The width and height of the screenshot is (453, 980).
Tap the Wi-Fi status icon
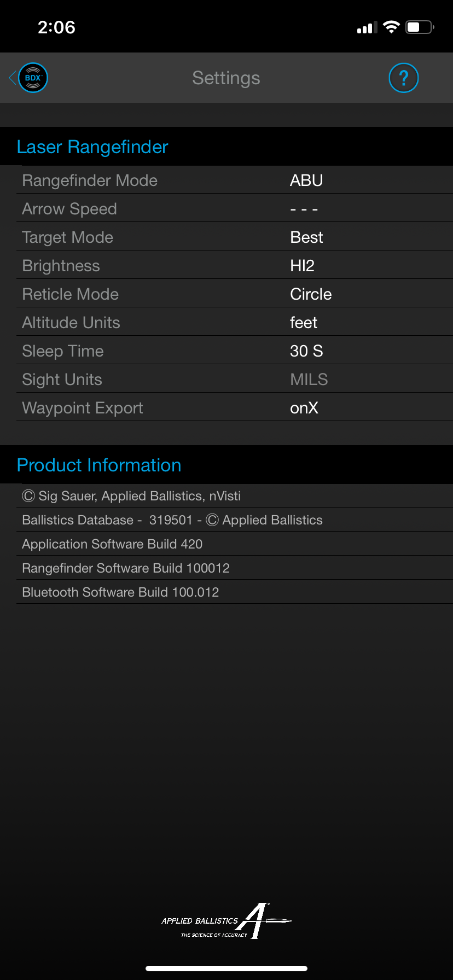coord(391,27)
